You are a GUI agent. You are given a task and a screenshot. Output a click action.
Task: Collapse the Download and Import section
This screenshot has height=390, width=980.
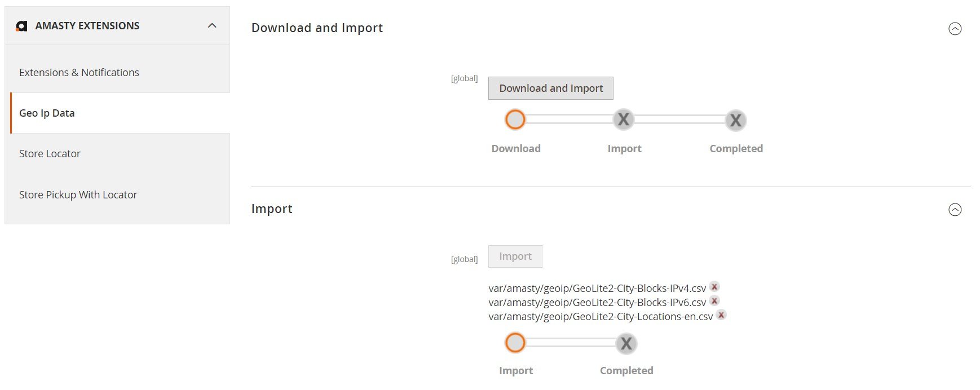point(955,29)
